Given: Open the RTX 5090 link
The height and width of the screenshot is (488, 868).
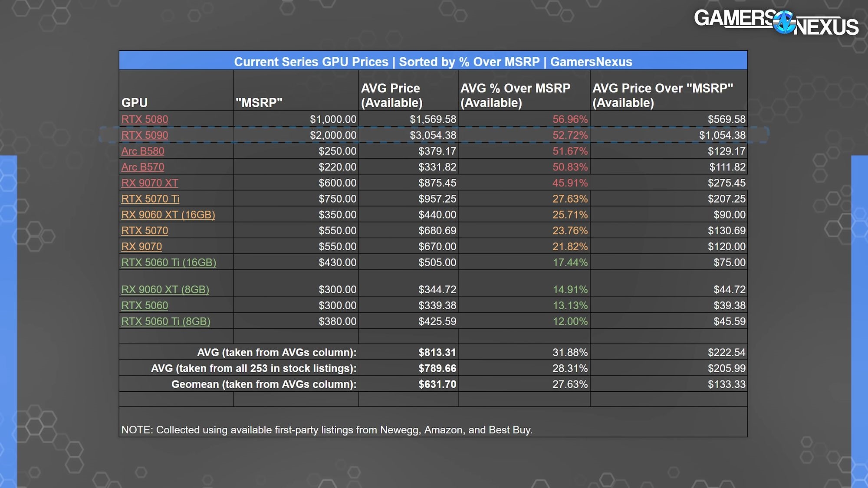Looking at the screenshot, I should [x=145, y=135].
